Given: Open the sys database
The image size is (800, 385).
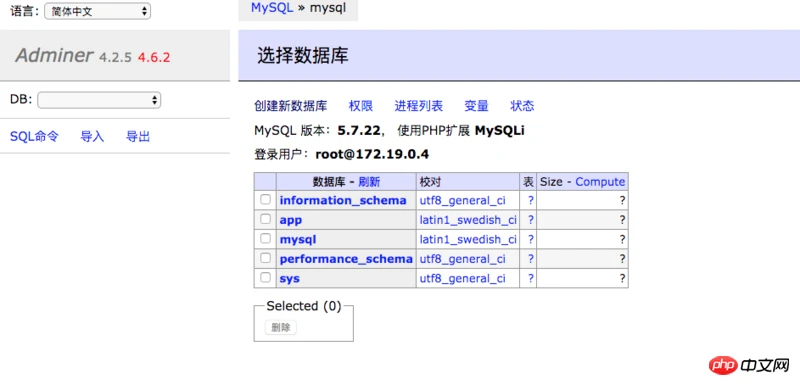Looking at the screenshot, I should [290, 279].
